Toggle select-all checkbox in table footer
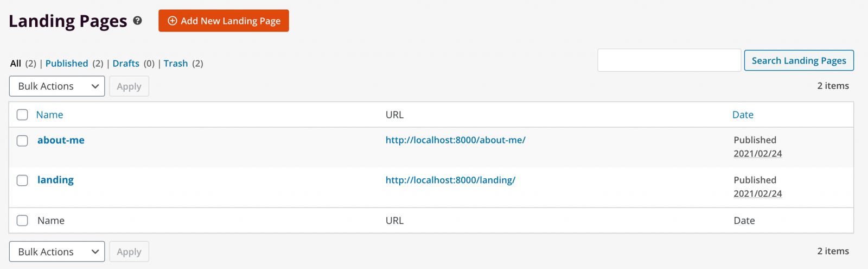The image size is (868, 269). point(22,221)
